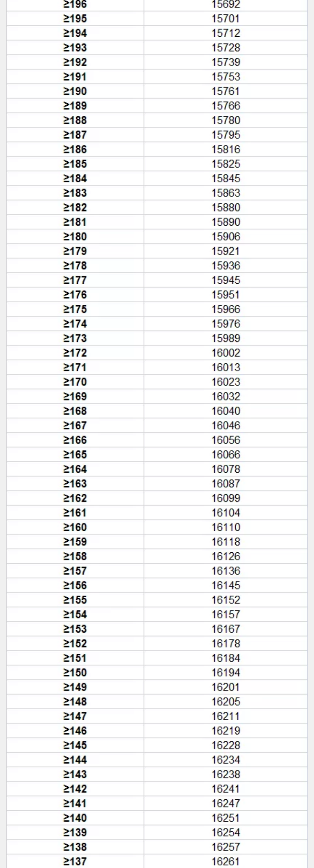Select the count 16194
This screenshot has width=314, height=868.
point(226,672)
